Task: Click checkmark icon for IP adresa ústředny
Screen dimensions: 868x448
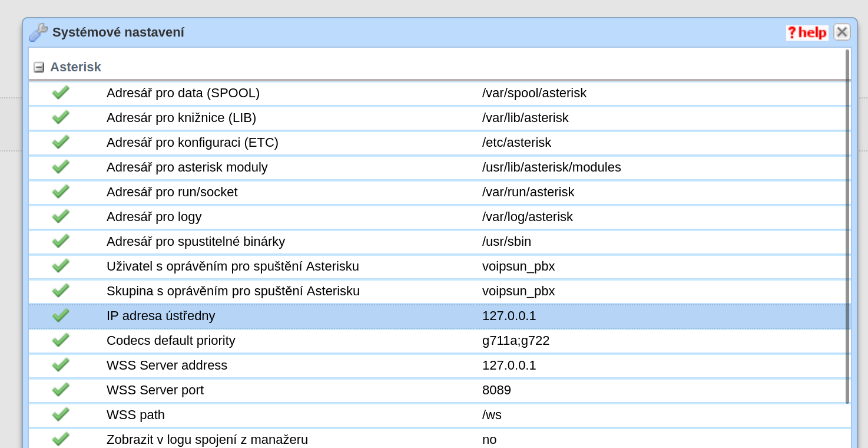Action: (x=61, y=315)
